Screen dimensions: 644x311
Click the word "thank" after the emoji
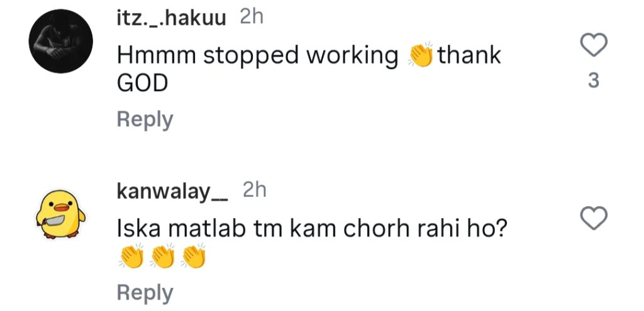pos(469,55)
